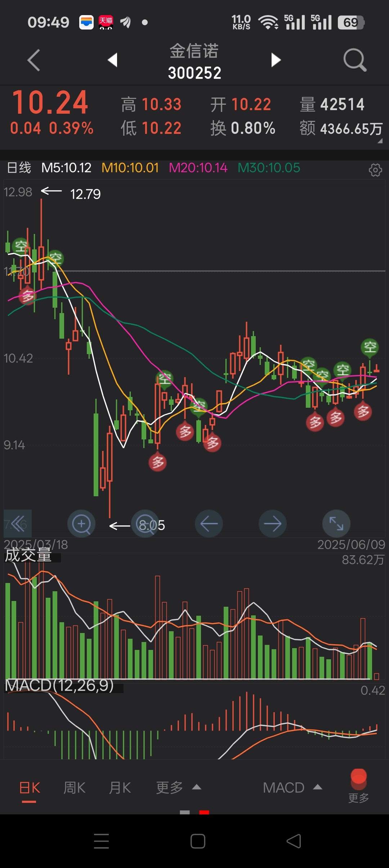The image size is (389, 868).
Task: Go back using the top-left arrow
Action: 33,60
